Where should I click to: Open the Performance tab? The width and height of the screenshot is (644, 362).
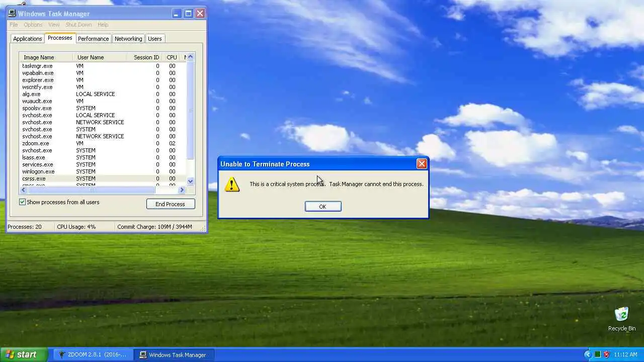(x=93, y=39)
